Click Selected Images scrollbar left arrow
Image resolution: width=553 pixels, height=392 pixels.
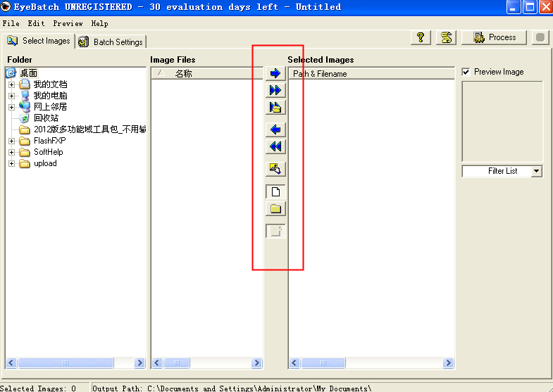click(294, 362)
